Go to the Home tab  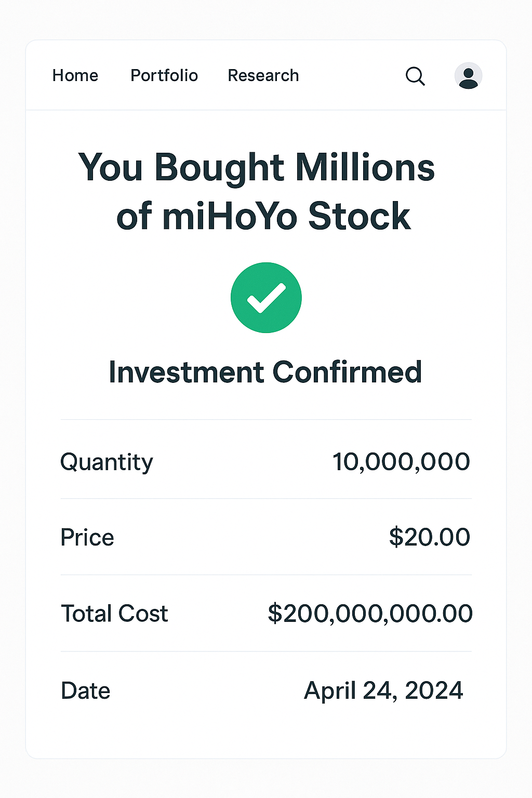[x=75, y=76]
